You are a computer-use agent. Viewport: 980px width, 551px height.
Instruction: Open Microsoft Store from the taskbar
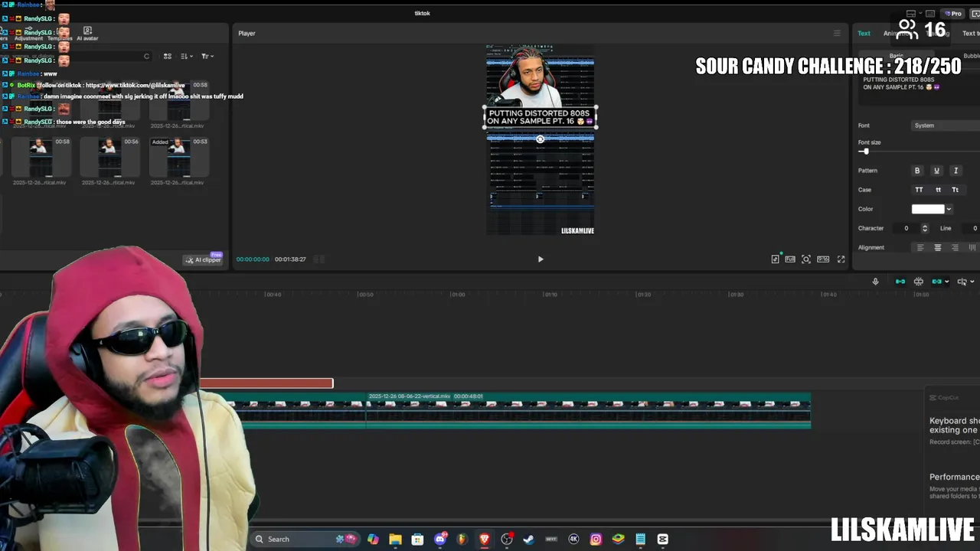pyautogui.click(x=417, y=540)
